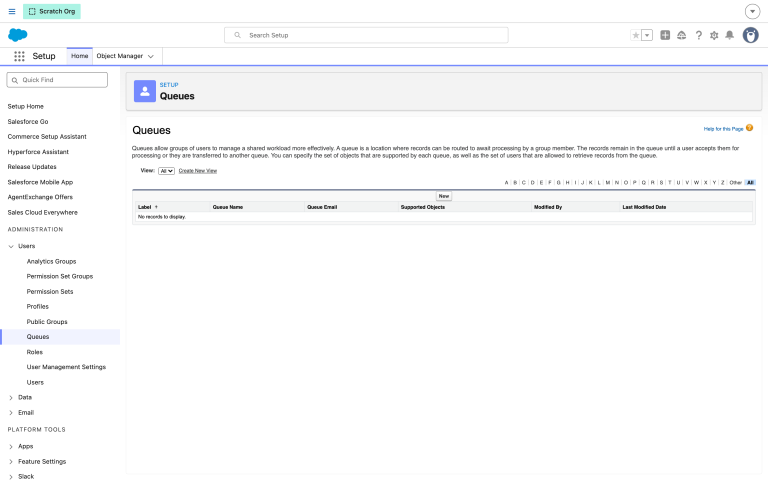This screenshot has width=768, height=480.
Task: Collapse the Users tree section
Action: click(11, 246)
